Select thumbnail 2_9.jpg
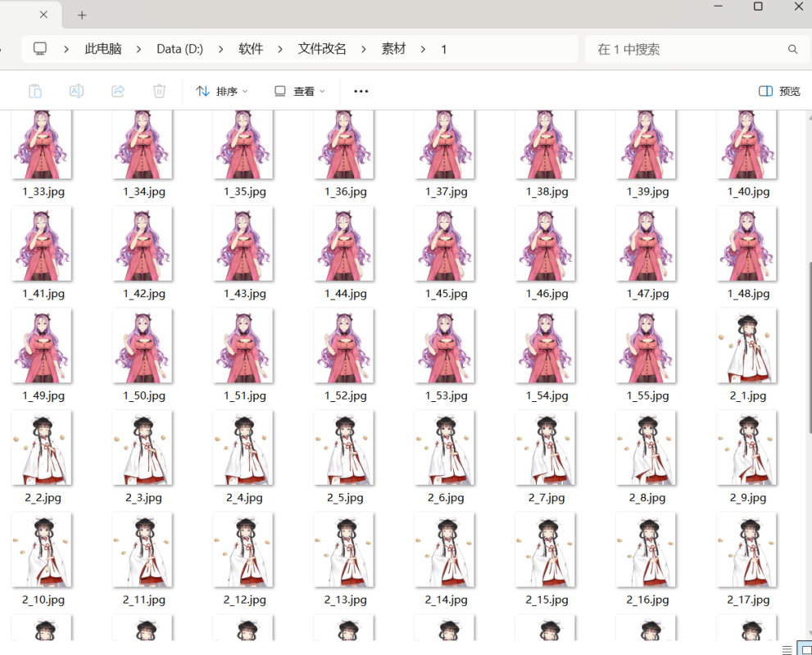This screenshot has height=655, width=812. coord(746,448)
